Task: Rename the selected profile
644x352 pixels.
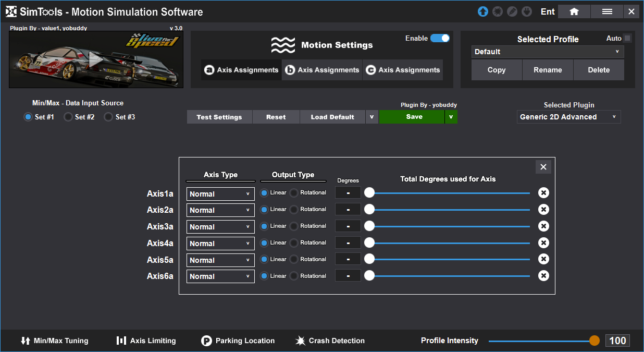Action: [x=548, y=70]
